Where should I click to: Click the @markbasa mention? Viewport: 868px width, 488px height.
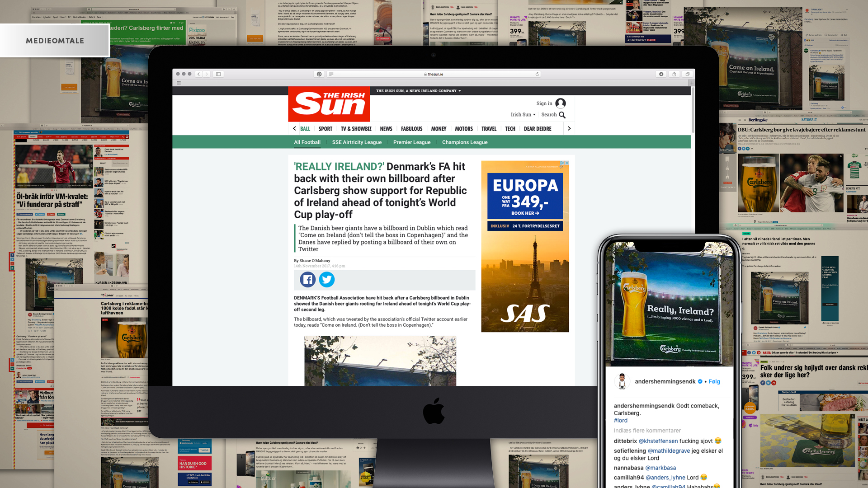[x=660, y=468]
